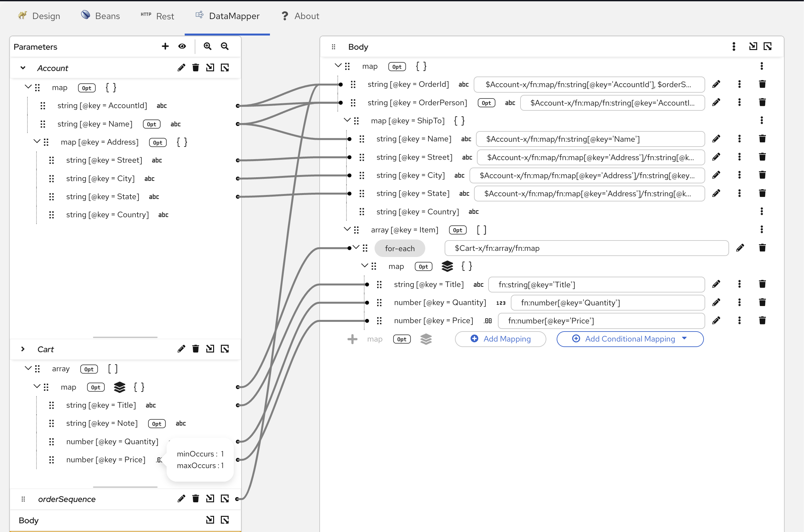Edit the Cart parameter with the pencil icon
The height and width of the screenshot is (532, 804).
[181, 348]
